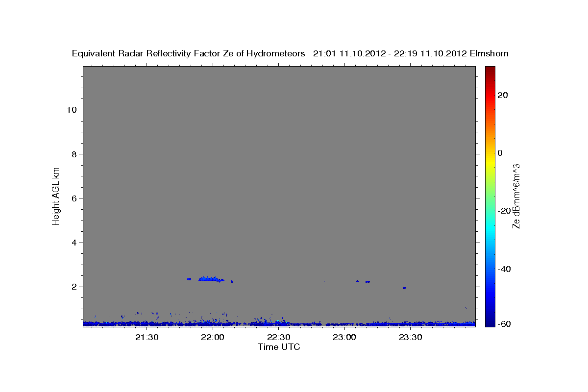Click the colorbar label -60

click(x=505, y=324)
